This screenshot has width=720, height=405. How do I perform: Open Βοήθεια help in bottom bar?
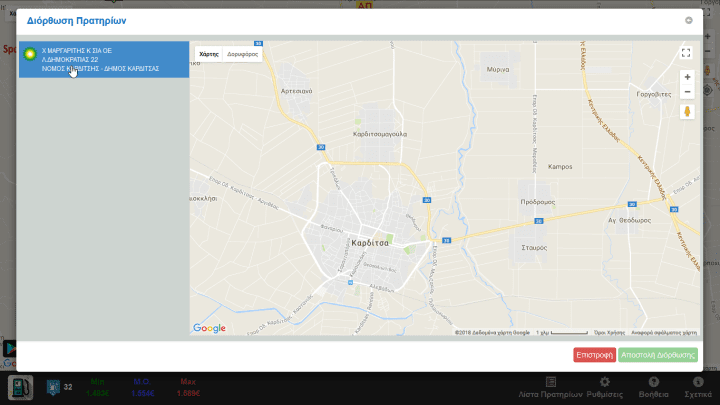pyautogui.click(x=653, y=388)
